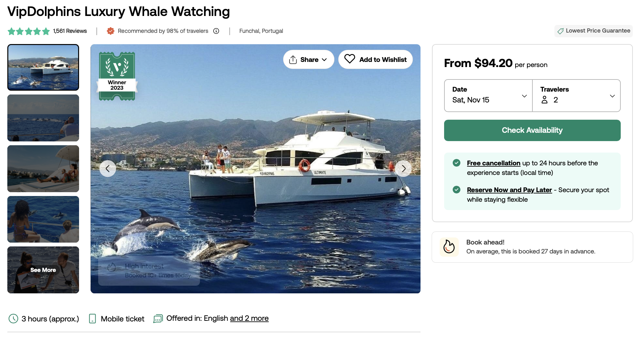The width and height of the screenshot is (644, 339).
Task: Click the info icon beside traveler recommendation
Action: [x=216, y=31]
